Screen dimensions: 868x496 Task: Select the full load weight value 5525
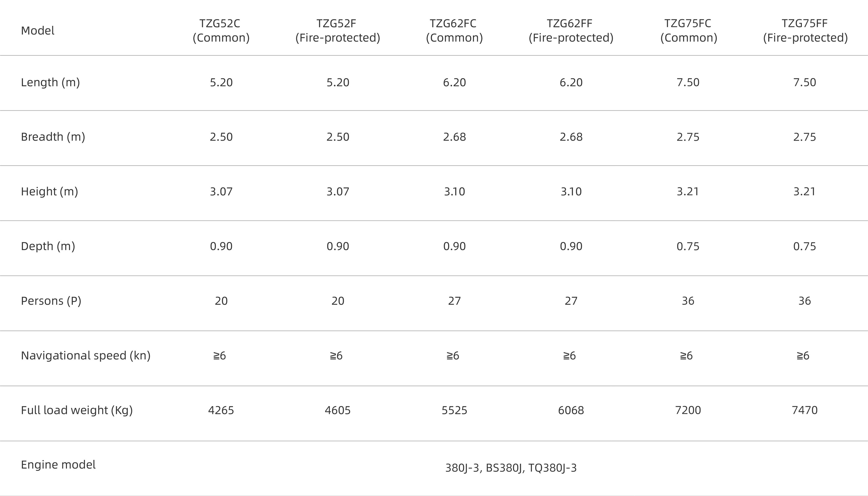(454, 410)
